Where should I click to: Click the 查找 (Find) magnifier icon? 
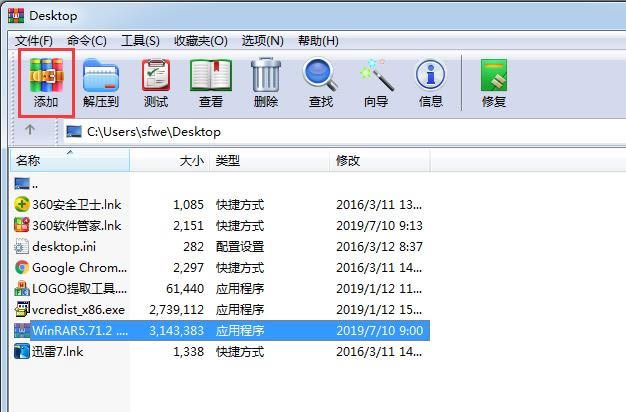pyautogui.click(x=321, y=74)
